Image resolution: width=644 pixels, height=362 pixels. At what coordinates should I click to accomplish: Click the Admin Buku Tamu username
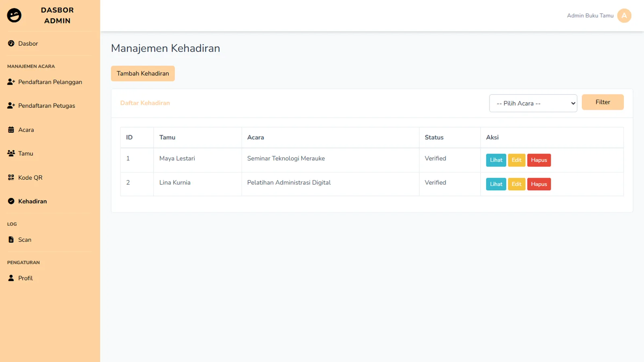[590, 16]
